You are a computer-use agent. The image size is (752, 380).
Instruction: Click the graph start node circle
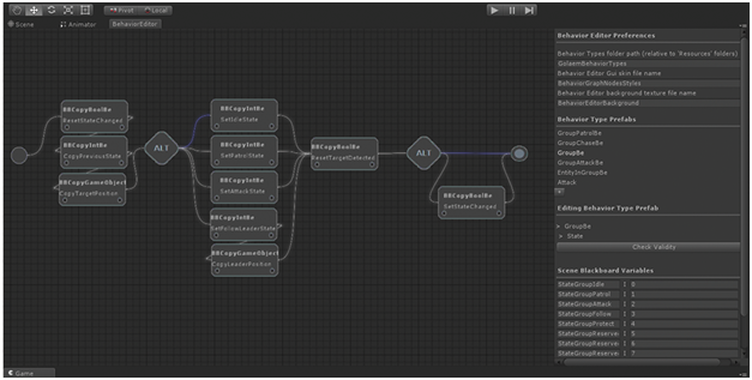(x=19, y=155)
